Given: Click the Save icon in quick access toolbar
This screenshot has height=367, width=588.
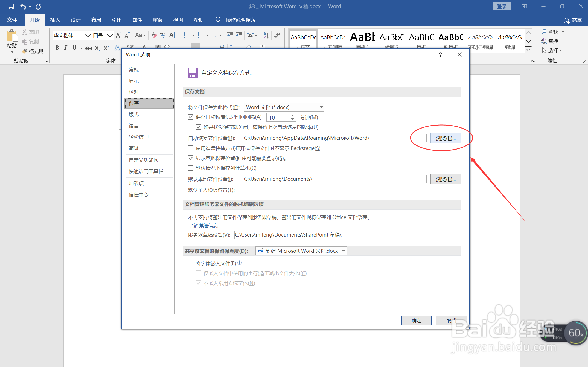Looking at the screenshot, I should coord(11,7).
